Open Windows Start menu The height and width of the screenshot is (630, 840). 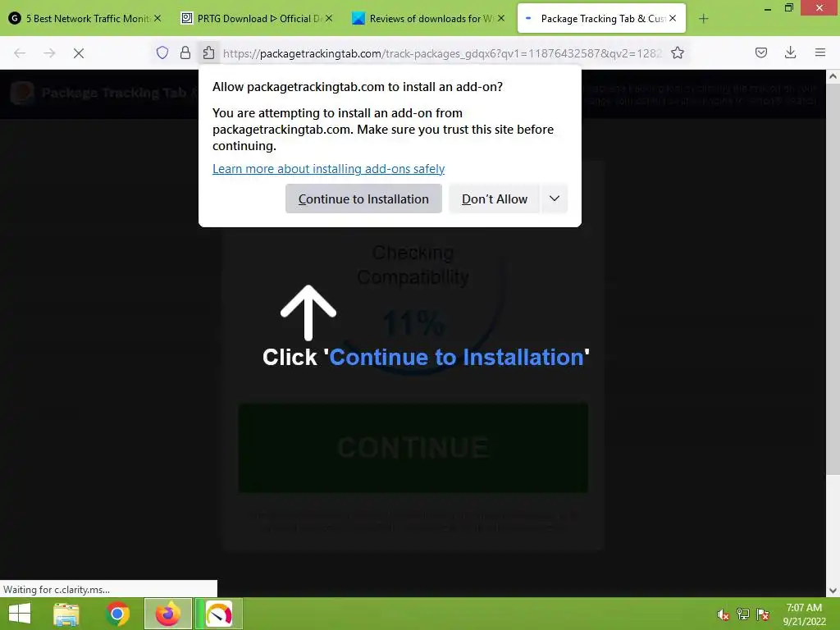[20, 614]
